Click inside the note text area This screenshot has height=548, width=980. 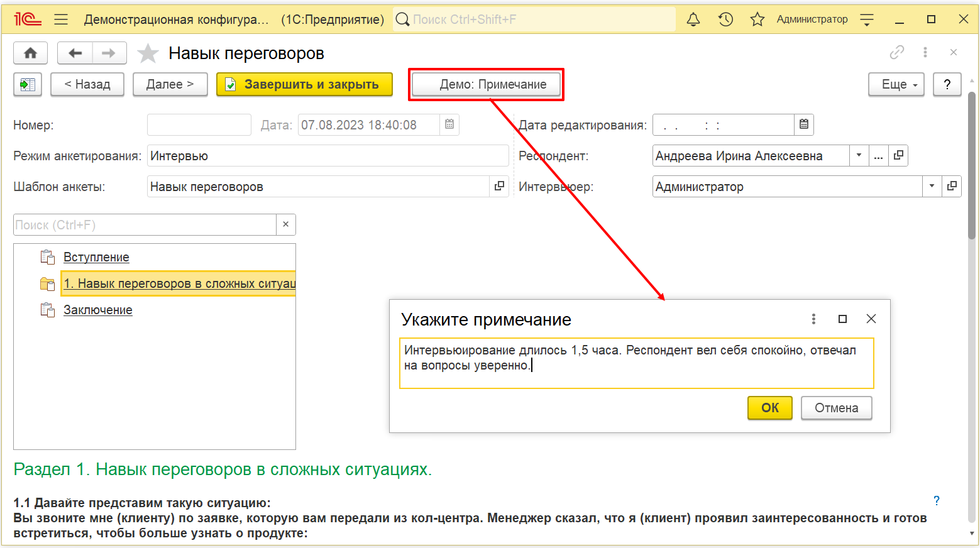coord(637,363)
